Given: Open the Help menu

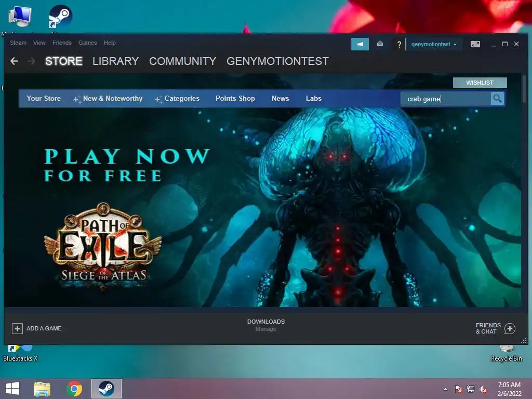Looking at the screenshot, I should click(110, 43).
